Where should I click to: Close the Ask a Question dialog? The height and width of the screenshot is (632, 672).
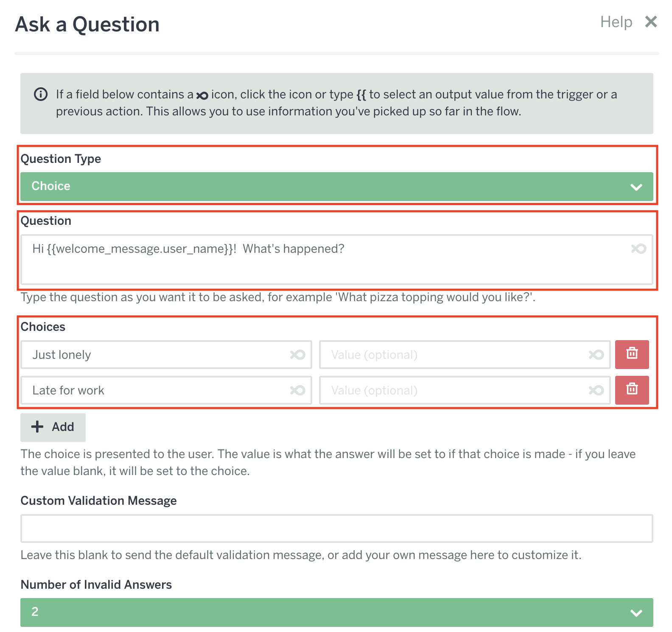[x=651, y=22]
